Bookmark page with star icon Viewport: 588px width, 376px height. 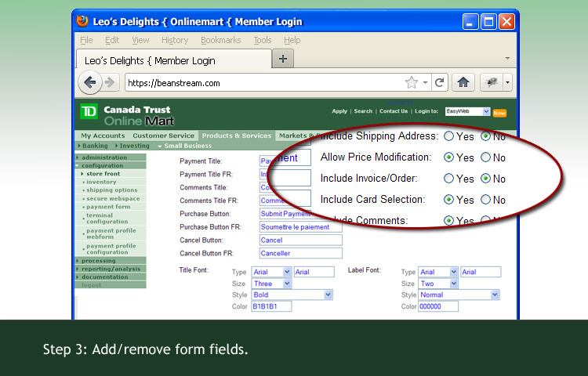click(x=412, y=82)
